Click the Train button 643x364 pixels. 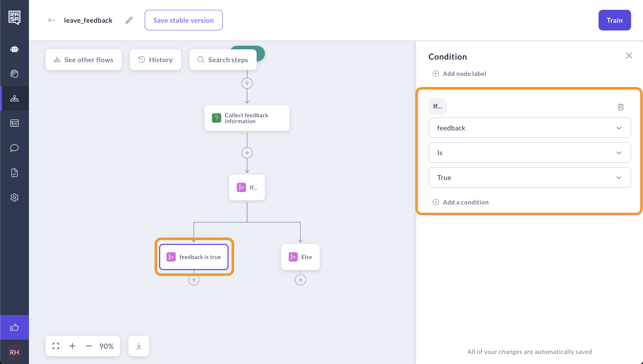point(614,20)
